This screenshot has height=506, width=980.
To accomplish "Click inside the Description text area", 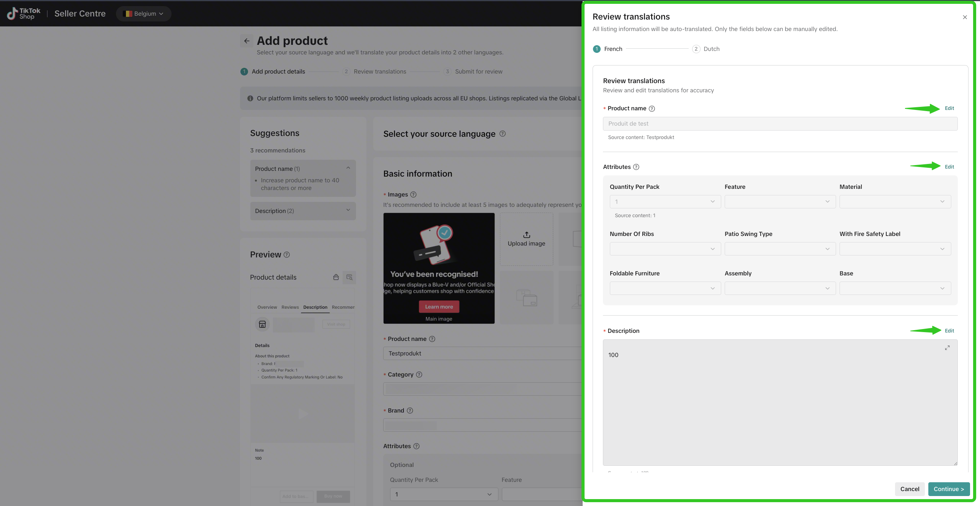I will 780,403.
